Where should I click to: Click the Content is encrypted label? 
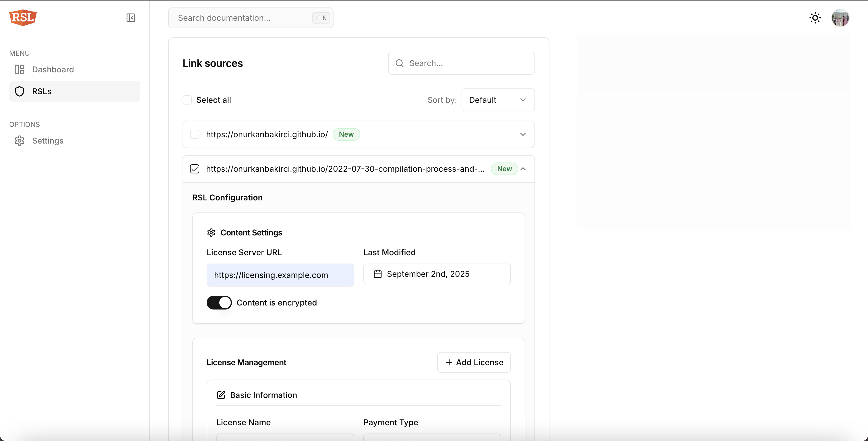(277, 303)
